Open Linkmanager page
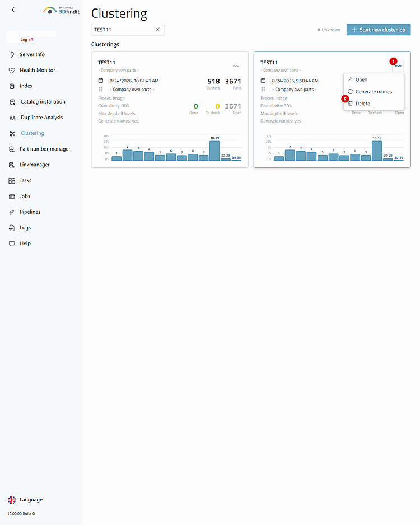Screen dimensions: 420x525 point(35,165)
